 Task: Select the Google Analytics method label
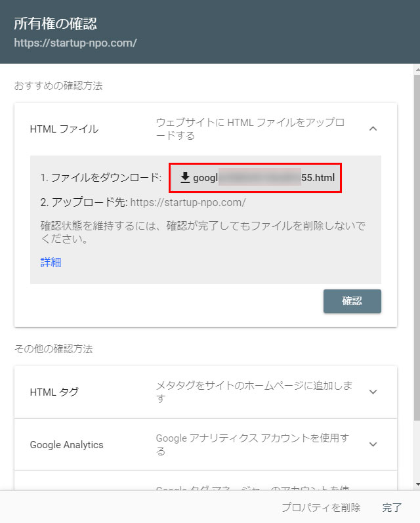click(67, 444)
